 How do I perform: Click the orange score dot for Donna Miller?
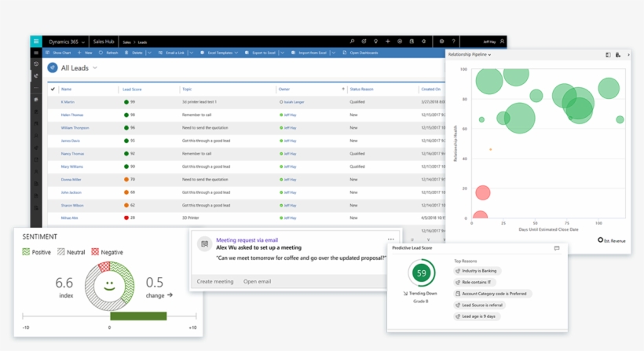[126, 179]
